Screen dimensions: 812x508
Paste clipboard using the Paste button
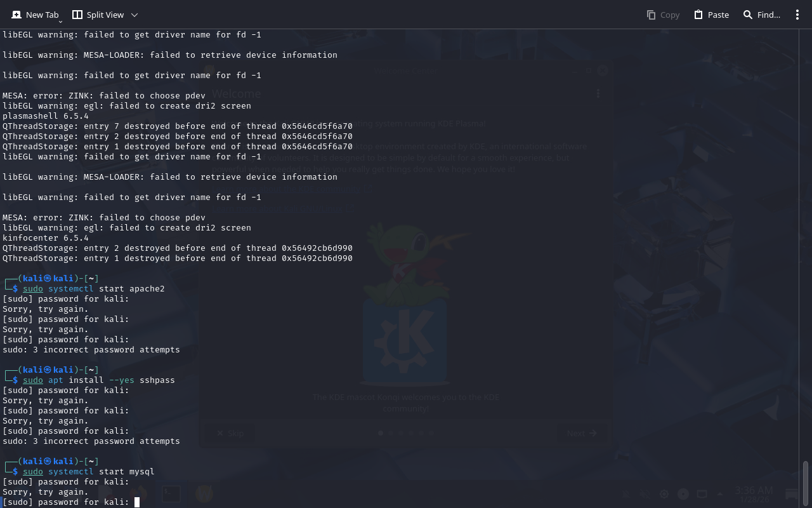pos(711,15)
